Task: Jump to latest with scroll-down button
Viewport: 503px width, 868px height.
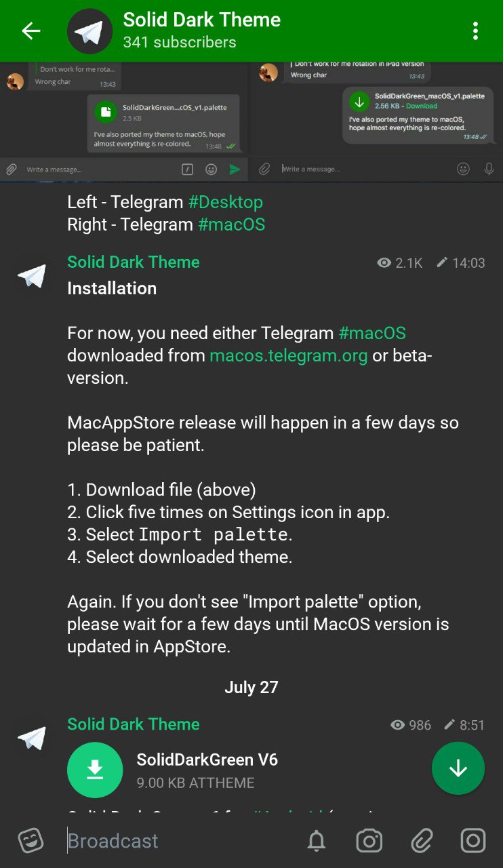Action: [458, 768]
